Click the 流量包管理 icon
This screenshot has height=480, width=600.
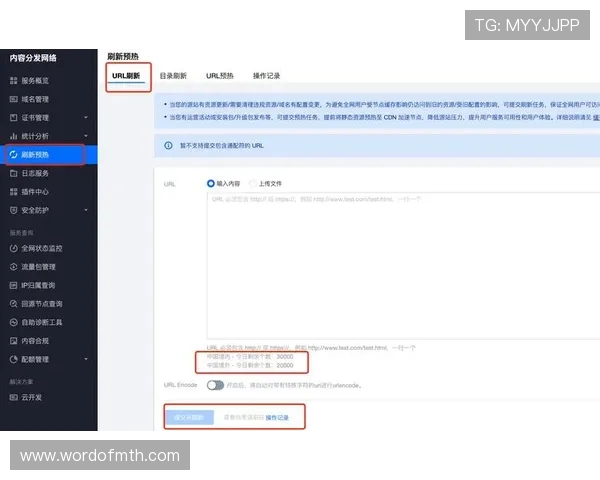click(13, 266)
